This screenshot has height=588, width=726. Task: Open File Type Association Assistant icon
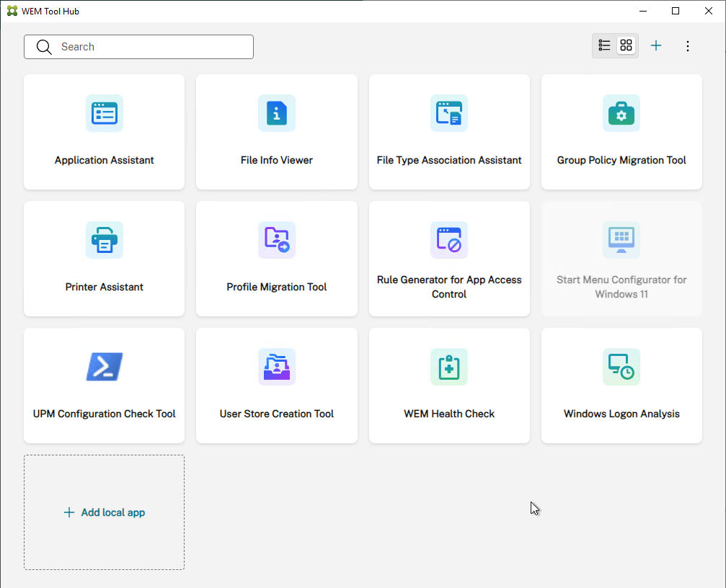(449, 113)
